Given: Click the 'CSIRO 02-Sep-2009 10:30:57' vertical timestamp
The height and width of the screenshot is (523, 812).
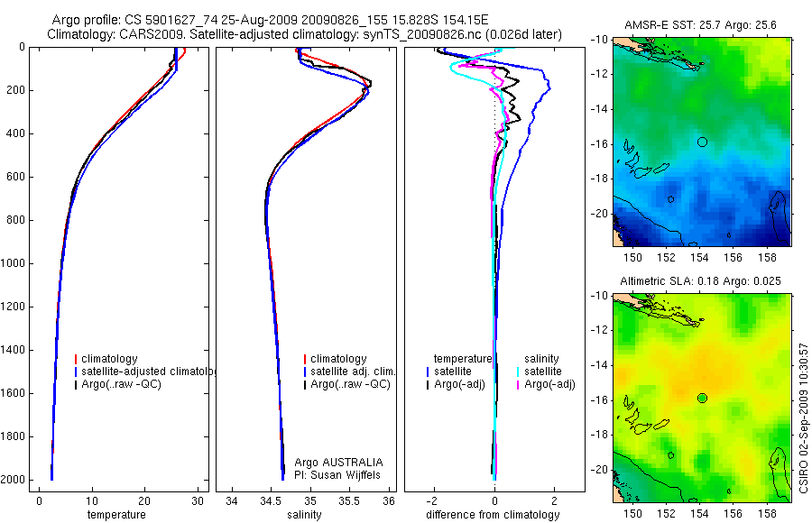Looking at the screenshot, I should pos(804,417).
